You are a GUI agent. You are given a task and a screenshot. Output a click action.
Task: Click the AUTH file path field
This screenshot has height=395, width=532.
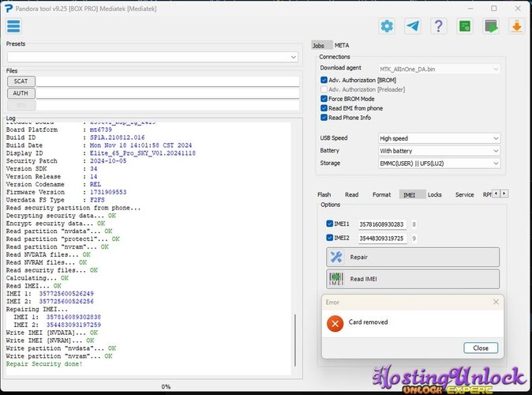pyautogui.click(x=167, y=93)
